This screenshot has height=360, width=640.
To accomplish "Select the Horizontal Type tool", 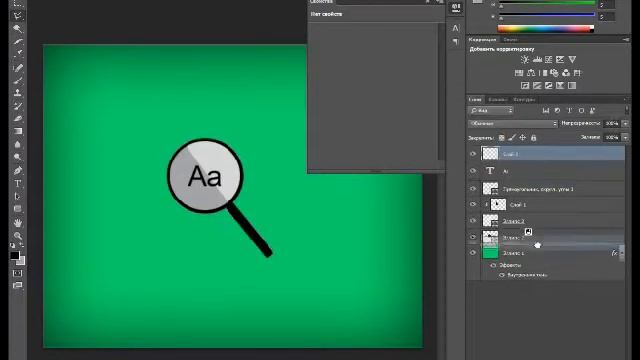I will pyautogui.click(x=18, y=183).
